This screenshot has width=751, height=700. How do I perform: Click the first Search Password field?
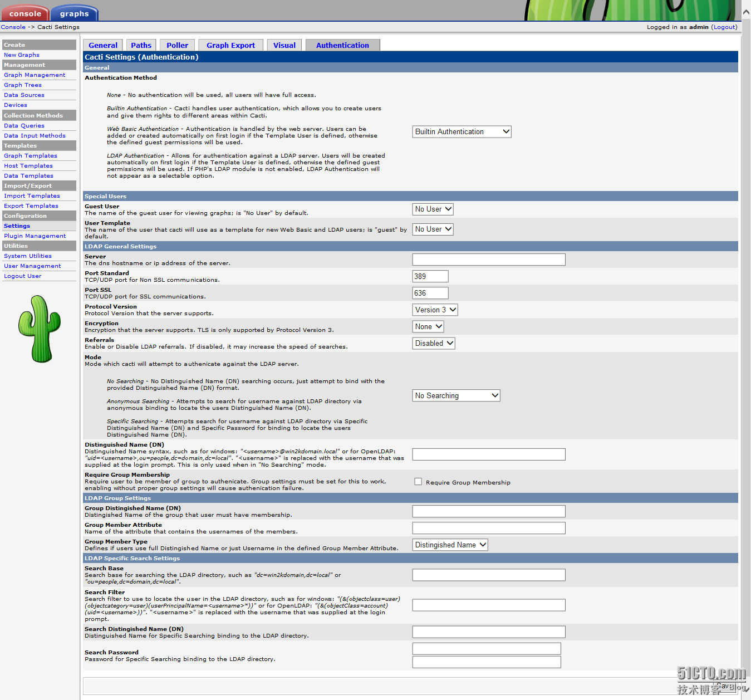tap(487, 649)
